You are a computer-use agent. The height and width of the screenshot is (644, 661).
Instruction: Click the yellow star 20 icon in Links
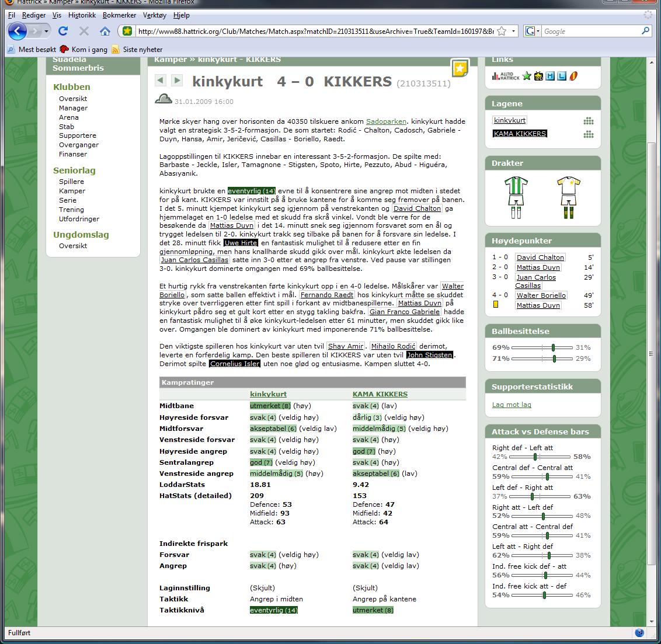click(538, 76)
